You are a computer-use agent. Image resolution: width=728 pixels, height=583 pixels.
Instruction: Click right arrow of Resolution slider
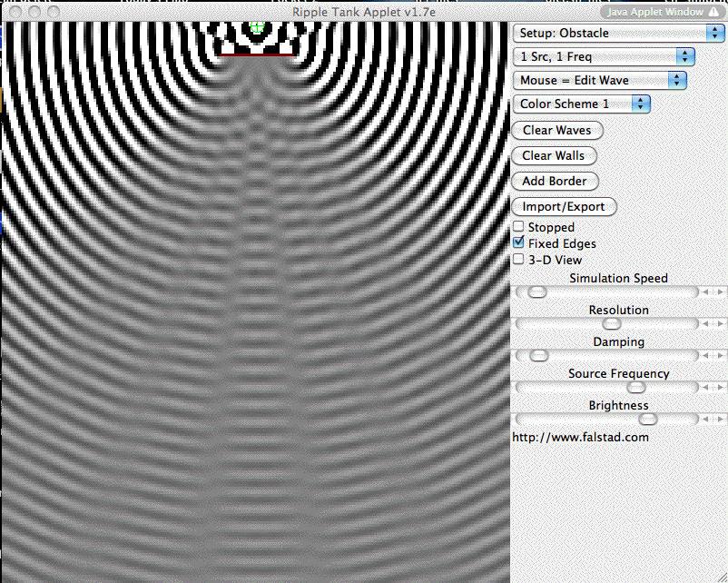720,324
